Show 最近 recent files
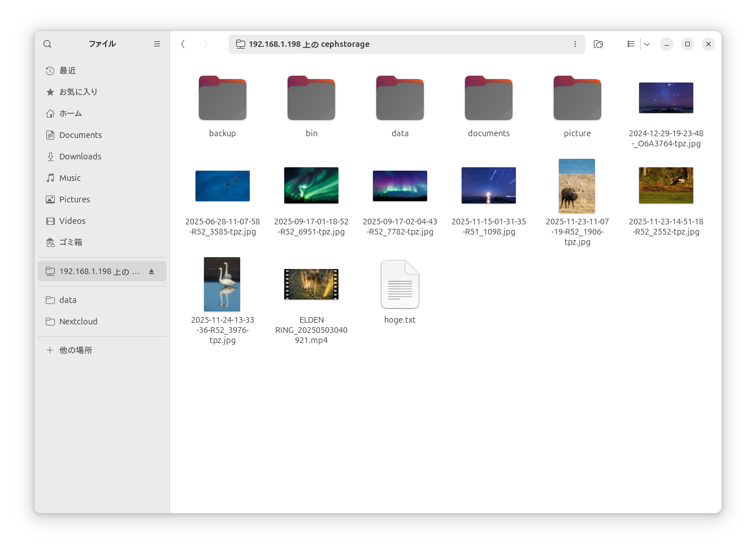Screen dimensions: 756x551 (68, 71)
